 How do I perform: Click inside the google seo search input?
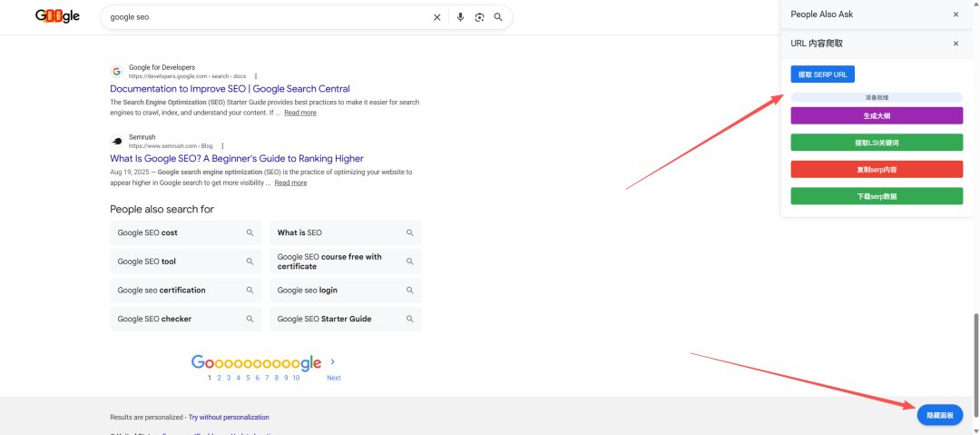tap(269, 17)
